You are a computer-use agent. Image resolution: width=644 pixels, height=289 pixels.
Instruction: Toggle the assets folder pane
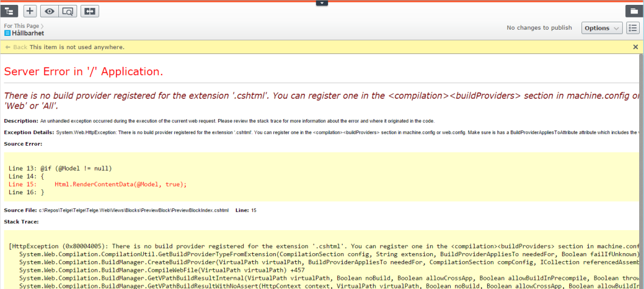pos(632,11)
